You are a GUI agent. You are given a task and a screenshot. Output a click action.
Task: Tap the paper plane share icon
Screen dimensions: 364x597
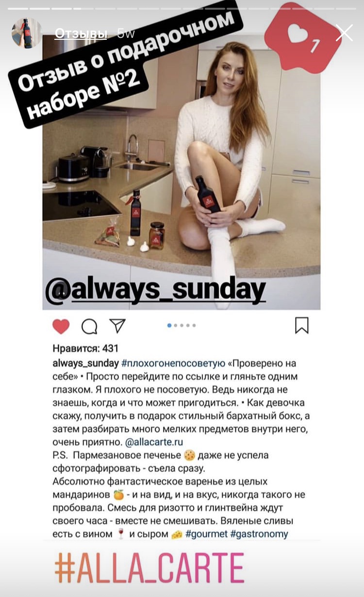tap(117, 326)
